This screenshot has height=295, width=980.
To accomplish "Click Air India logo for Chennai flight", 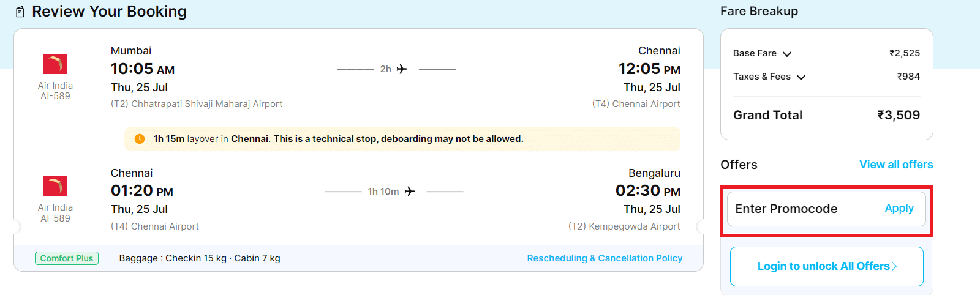I will point(55,186).
